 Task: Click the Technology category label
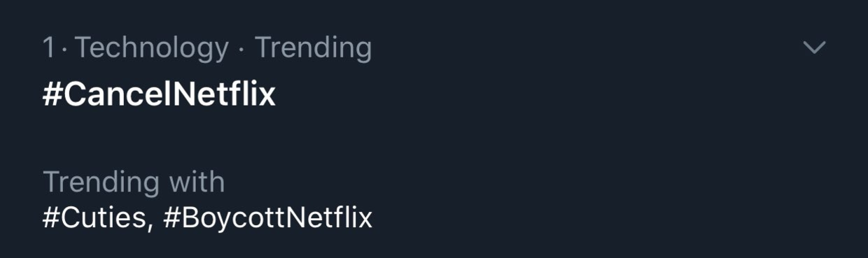[152, 48]
